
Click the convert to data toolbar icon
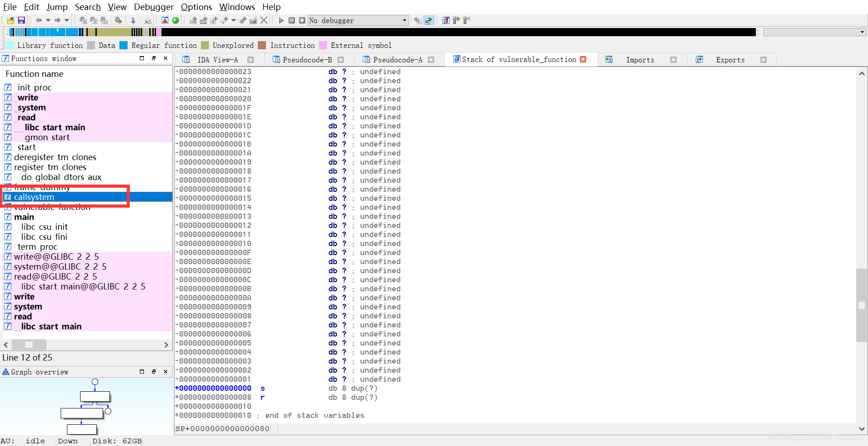click(204, 20)
